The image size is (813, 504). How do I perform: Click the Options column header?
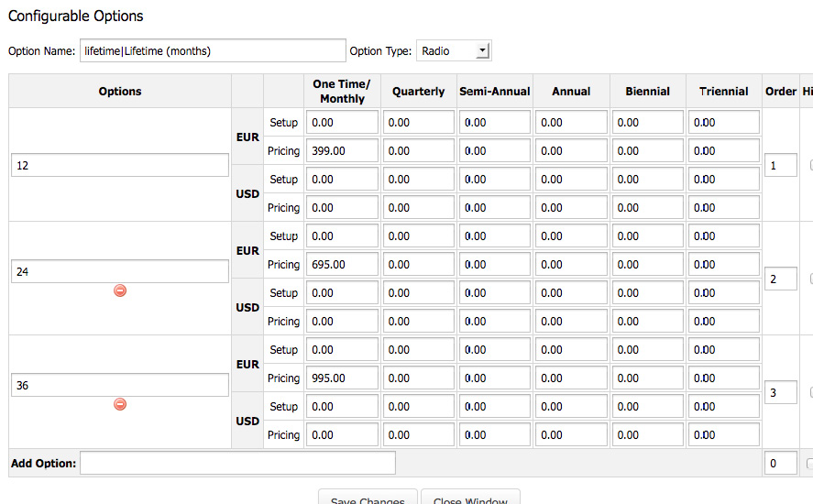coord(120,92)
